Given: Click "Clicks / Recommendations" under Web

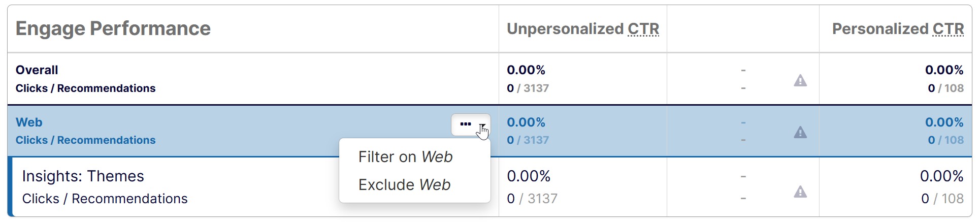Looking at the screenshot, I should [x=85, y=140].
